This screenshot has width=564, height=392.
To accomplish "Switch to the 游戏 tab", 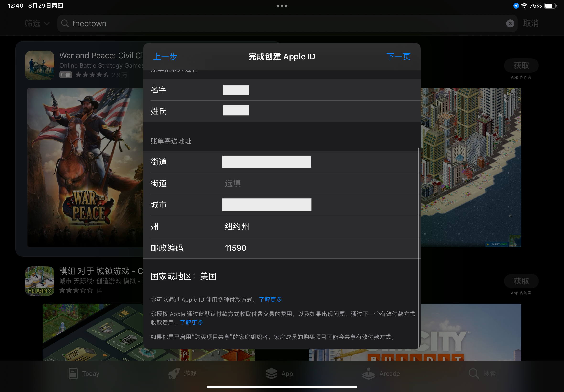I will (x=182, y=374).
